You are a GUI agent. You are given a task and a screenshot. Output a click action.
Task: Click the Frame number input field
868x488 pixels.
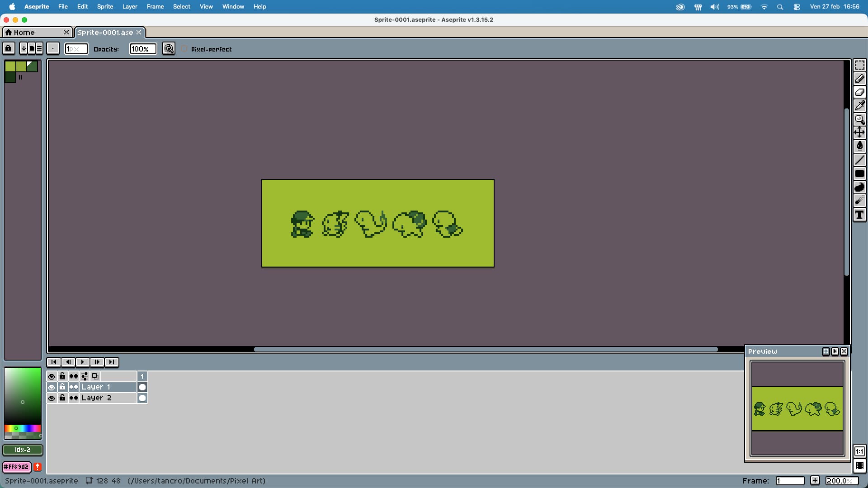pyautogui.click(x=789, y=481)
